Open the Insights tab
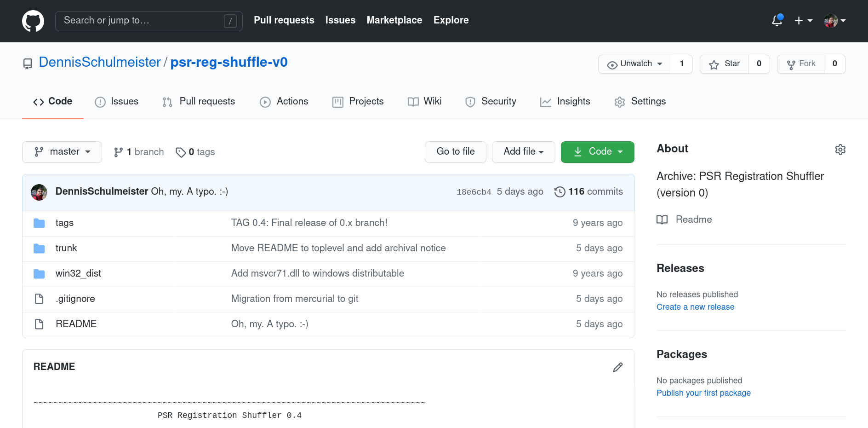Viewport: 868px width, 428px height. click(565, 101)
